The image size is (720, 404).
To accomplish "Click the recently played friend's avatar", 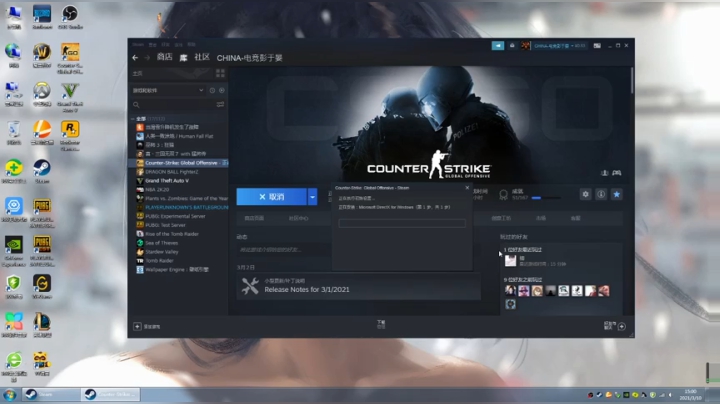I will [510, 261].
